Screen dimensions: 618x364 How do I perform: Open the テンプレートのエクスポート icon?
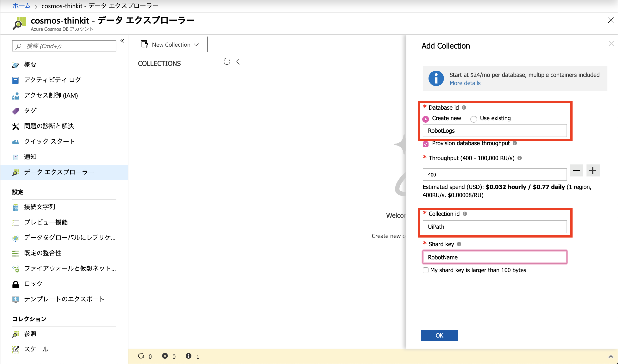(15, 300)
